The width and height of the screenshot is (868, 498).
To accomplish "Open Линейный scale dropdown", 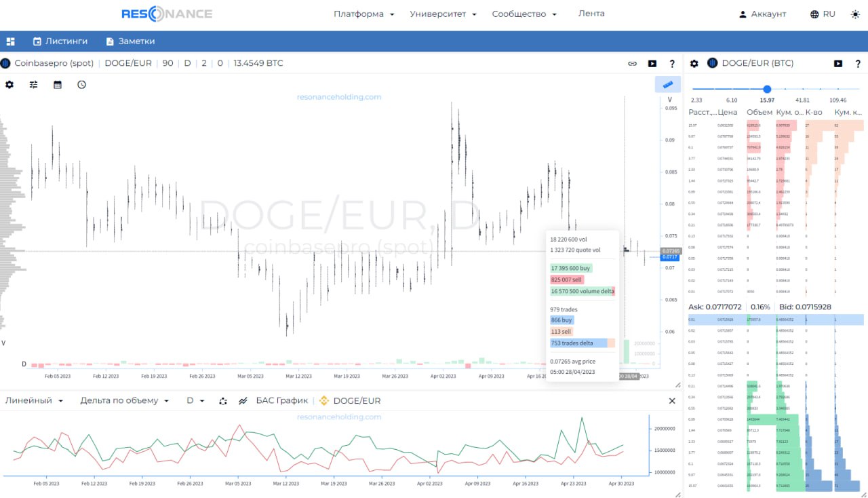I will point(34,401).
